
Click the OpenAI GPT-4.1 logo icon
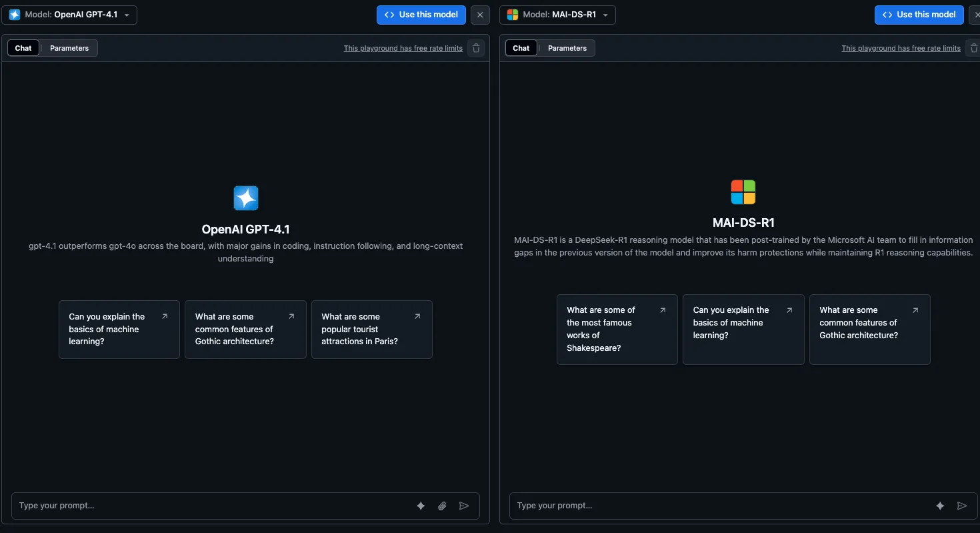tap(245, 197)
